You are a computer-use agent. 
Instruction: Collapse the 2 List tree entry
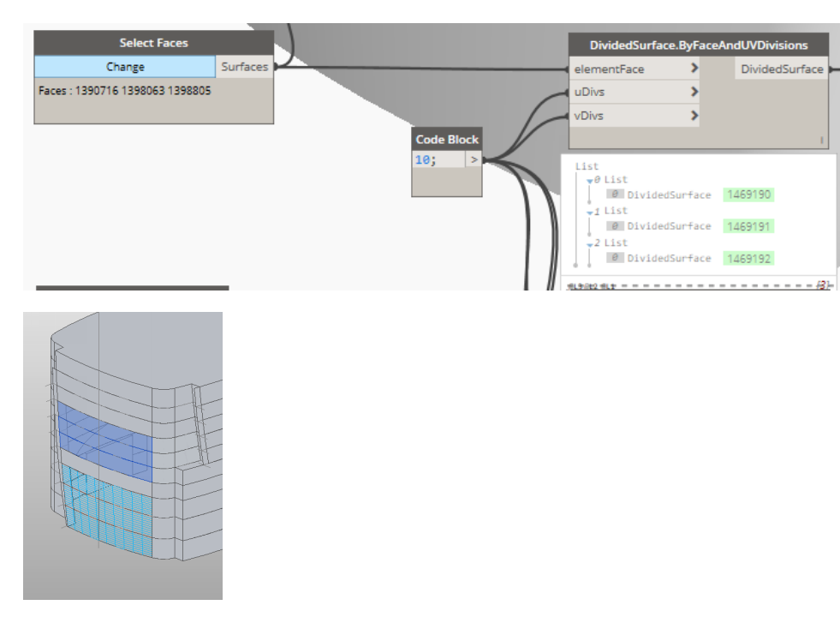point(590,244)
